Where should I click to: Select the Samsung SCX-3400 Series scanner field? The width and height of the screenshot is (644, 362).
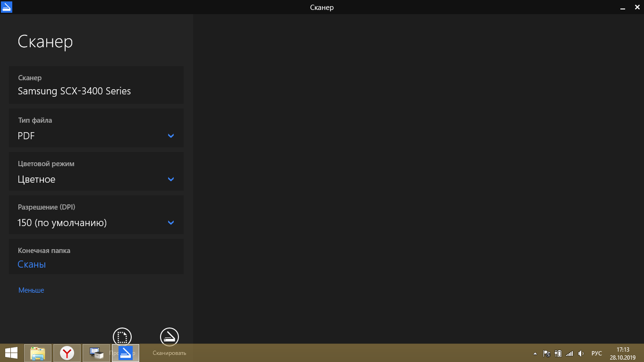pyautogui.click(x=96, y=85)
